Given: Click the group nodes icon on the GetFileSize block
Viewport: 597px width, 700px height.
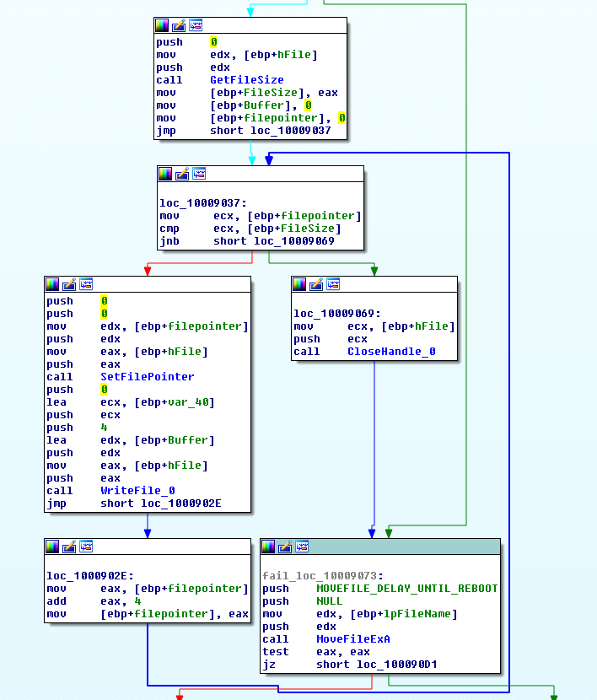Looking at the screenshot, I should coord(196,25).
